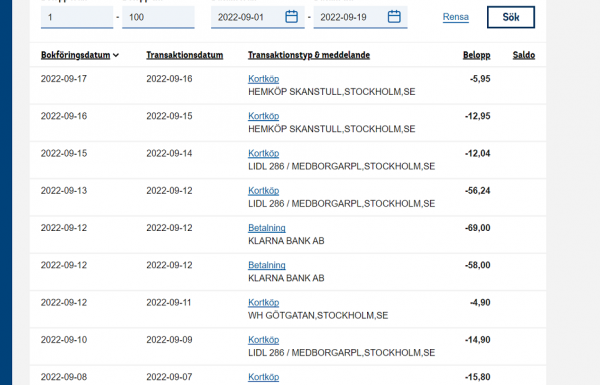Click the Sök search button

pyautogui.click(x=510, y=17)
